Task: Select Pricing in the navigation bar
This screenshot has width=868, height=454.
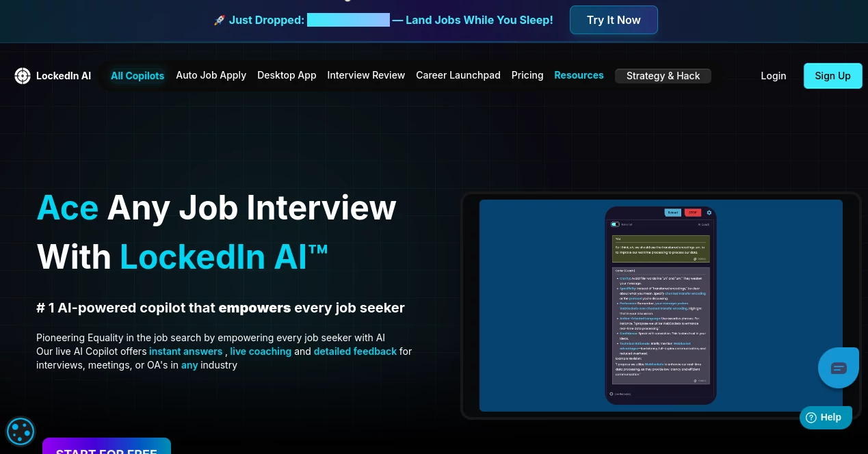Action: (x=527, y=75)
